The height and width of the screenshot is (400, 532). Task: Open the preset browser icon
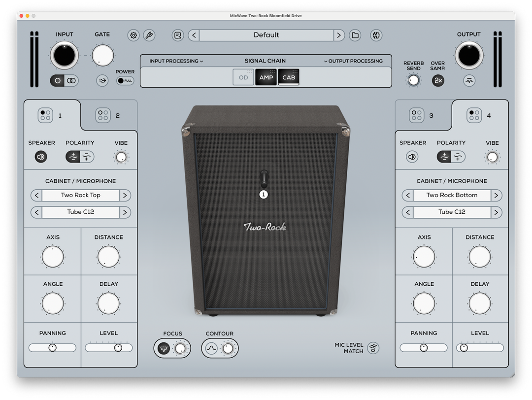(x=178, y=35)
